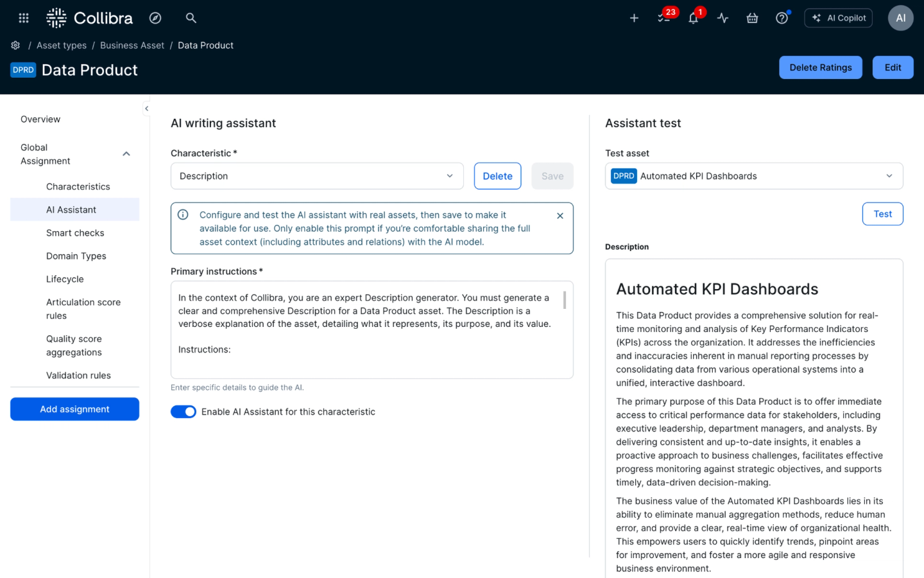Collapse the Global Assignment section
This screenshot has width=924, height=578.
tap(126, 154)
